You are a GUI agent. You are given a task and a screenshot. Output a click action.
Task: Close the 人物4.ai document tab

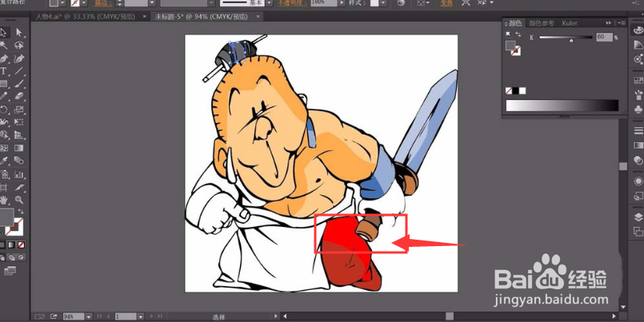point(144,17)
